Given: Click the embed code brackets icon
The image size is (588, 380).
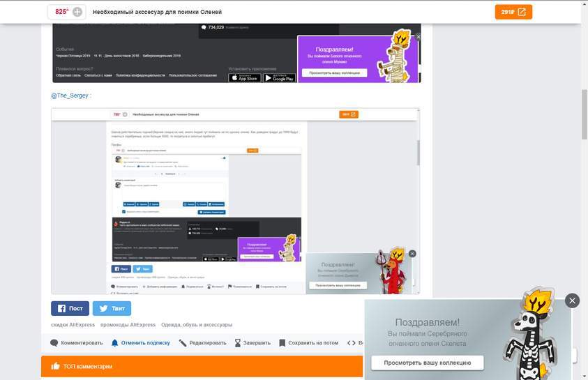Looking at the screenshot, I should (x=352, y=343).
